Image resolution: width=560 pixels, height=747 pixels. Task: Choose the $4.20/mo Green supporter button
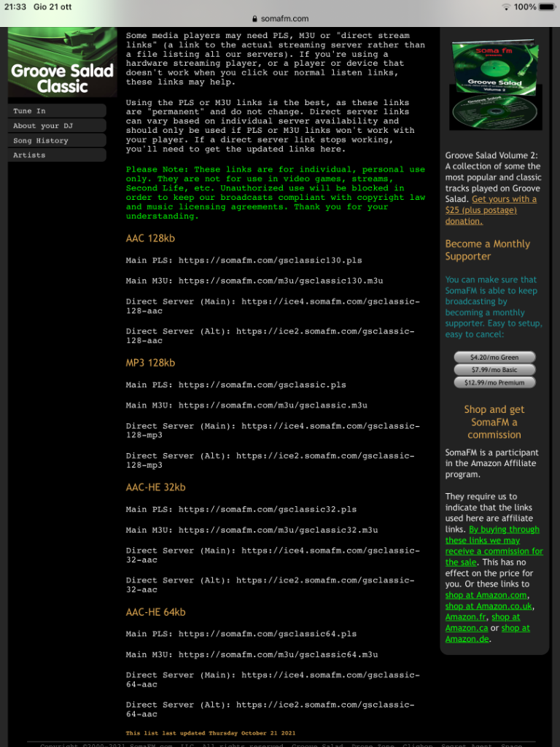(494, 357)
